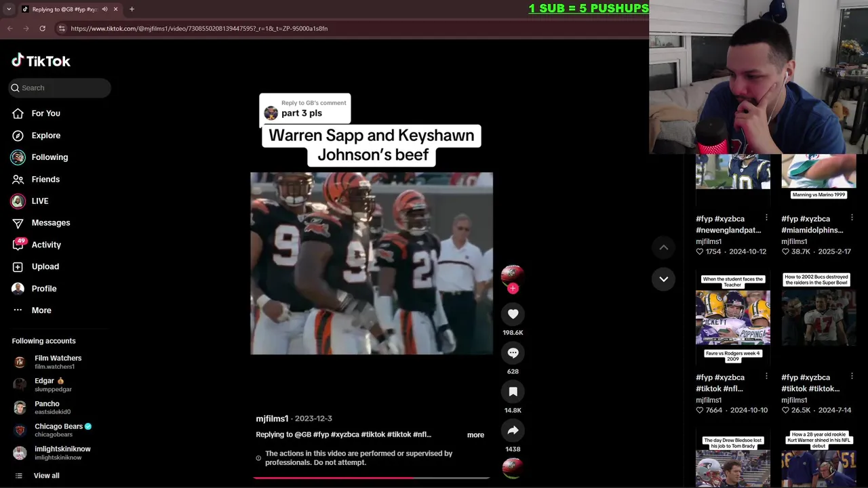868x488 pixels.
Task: Go to next video arrow
Action: 663,279
